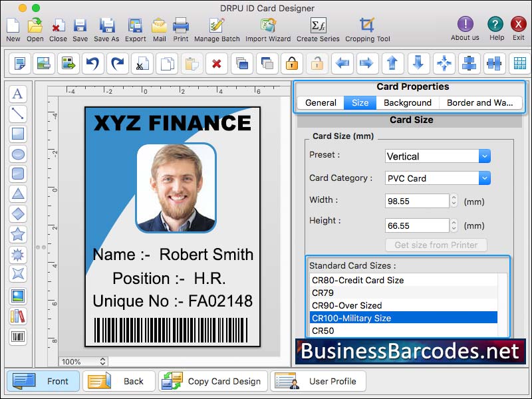The height and width of the screenshot is (399, 532).
Task: Select the Line drawing tool
Action: pos(18,114)
